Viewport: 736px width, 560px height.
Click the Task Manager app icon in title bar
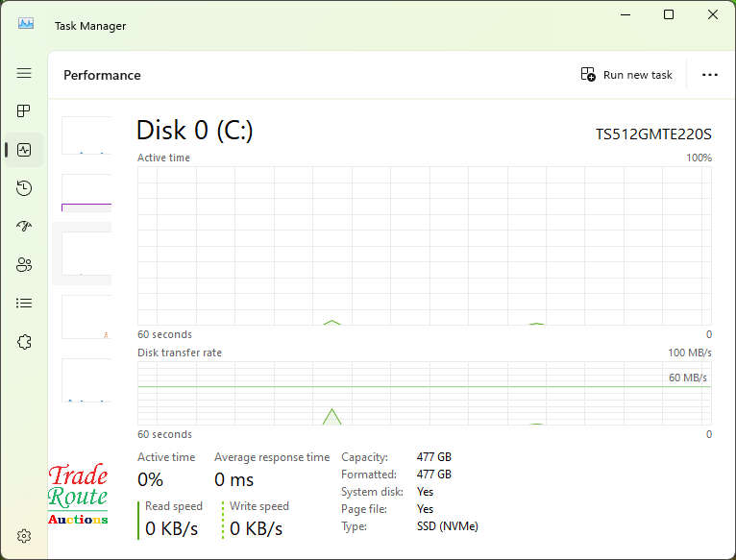26,22
